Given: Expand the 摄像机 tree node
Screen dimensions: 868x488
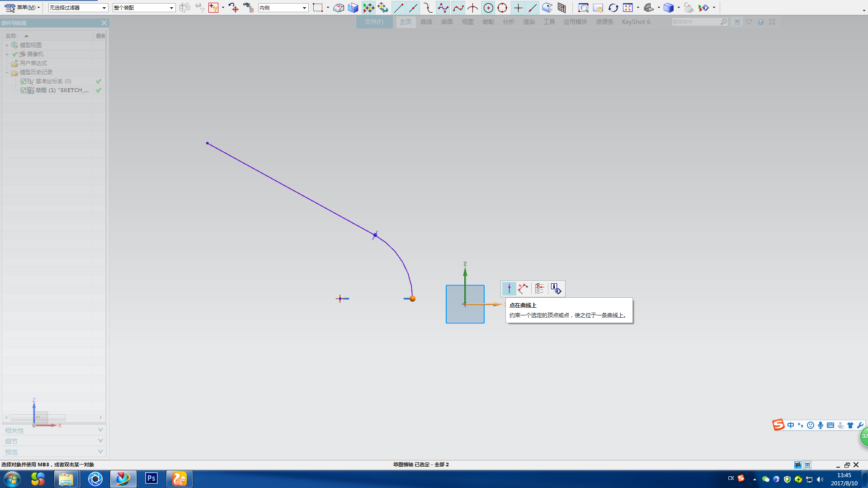Looking at the screenshot, I should point(7,54).
